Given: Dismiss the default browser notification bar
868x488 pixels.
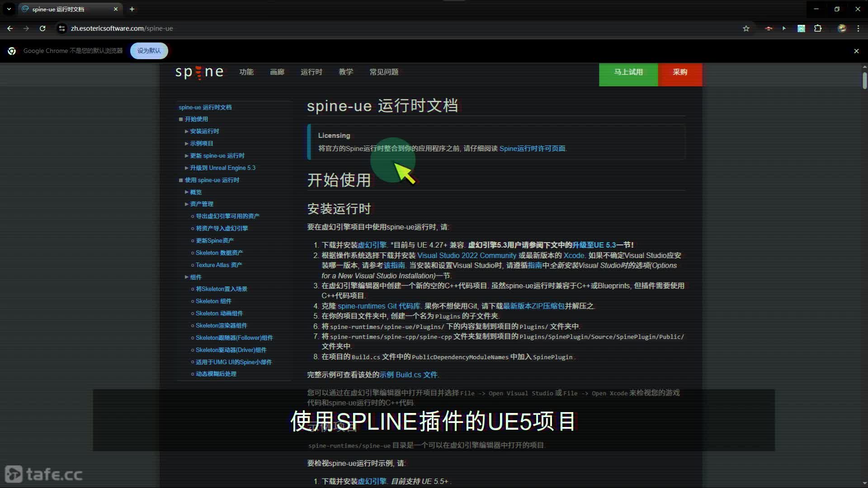Looking at the screenshot, I should coord(856,51).
